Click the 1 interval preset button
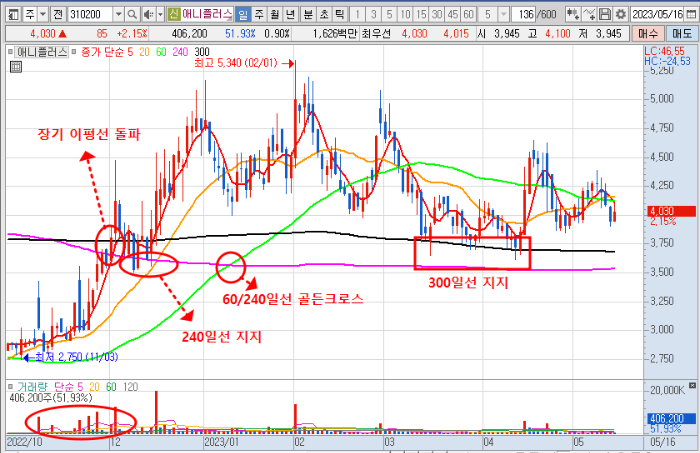Viewport: 700px width, 453px height. [357, 15]
